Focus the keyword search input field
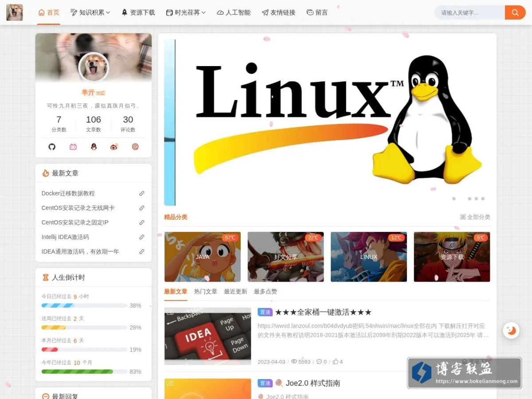 [470, 12]
